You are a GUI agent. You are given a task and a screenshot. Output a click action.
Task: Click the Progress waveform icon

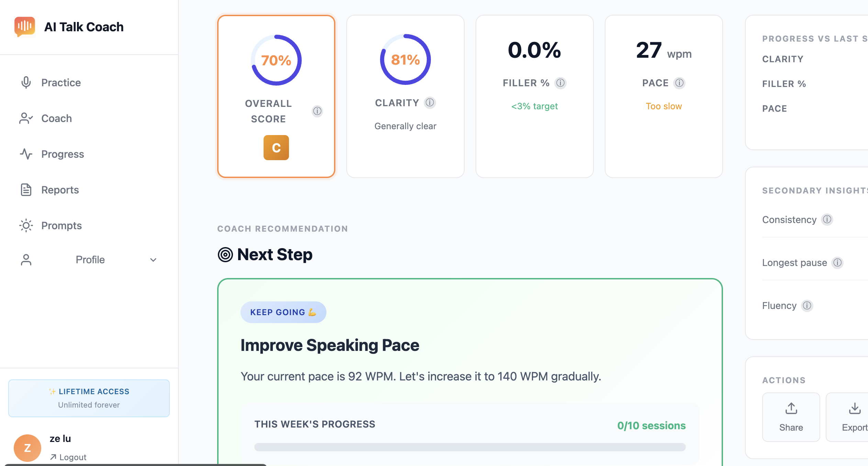[26, 154]
